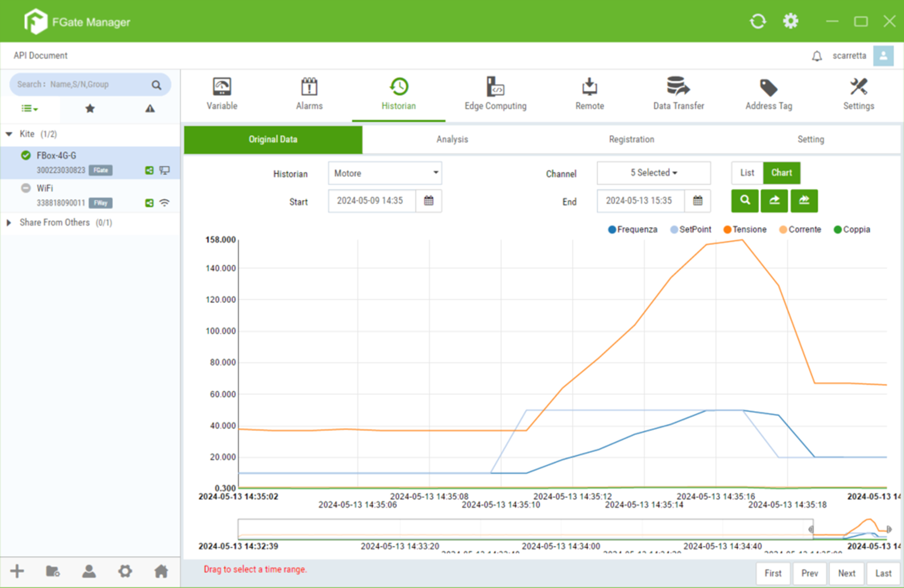Switch to the Analysis tab
The height and width of the screenshot is (588, 904).
click(452, 139)
